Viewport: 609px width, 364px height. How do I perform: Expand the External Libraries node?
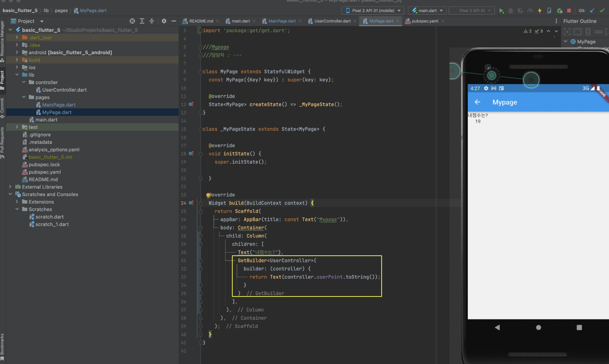(x=10, y=187)
